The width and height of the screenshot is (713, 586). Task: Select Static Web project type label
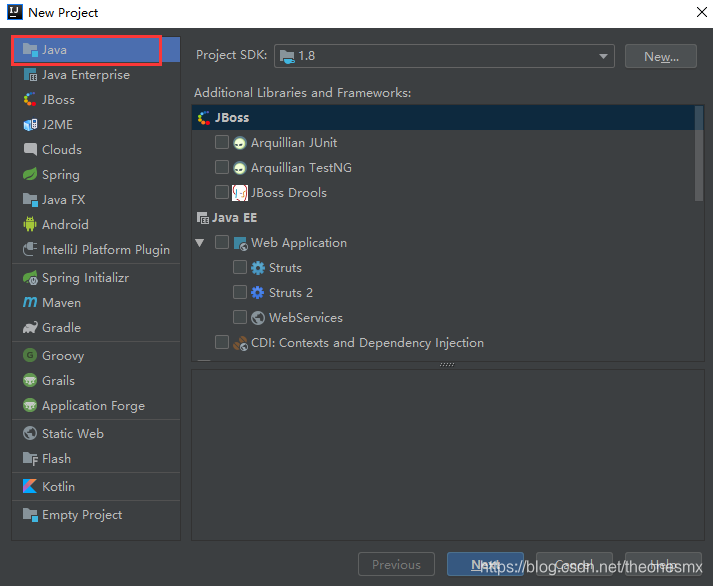(x=73, y=434)
